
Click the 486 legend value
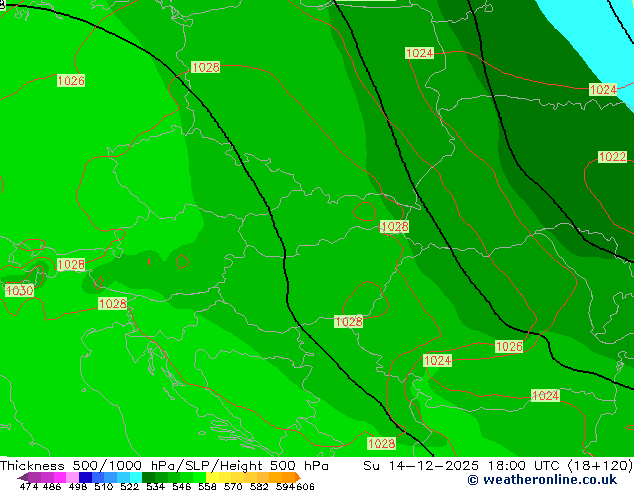[52, 486]
